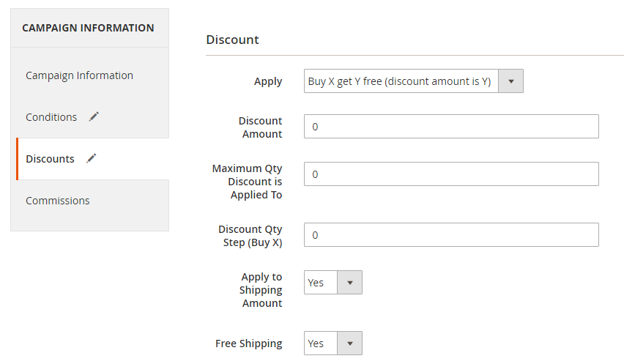Click the CAMPAIGN INFORMATION panel header
Image resolution: width=624 pixels, height=364 pixels.
point(88,28)
